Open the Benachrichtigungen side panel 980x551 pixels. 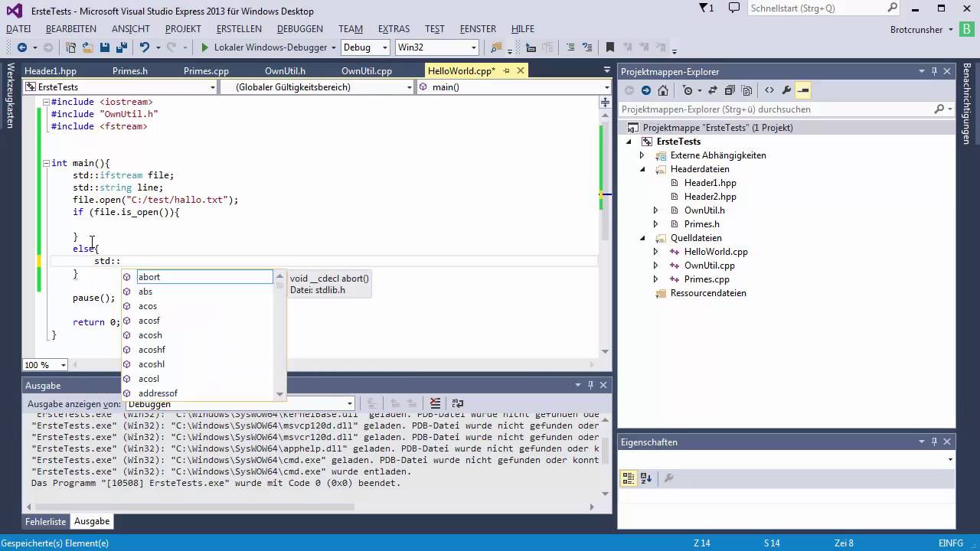click(967, 103)
